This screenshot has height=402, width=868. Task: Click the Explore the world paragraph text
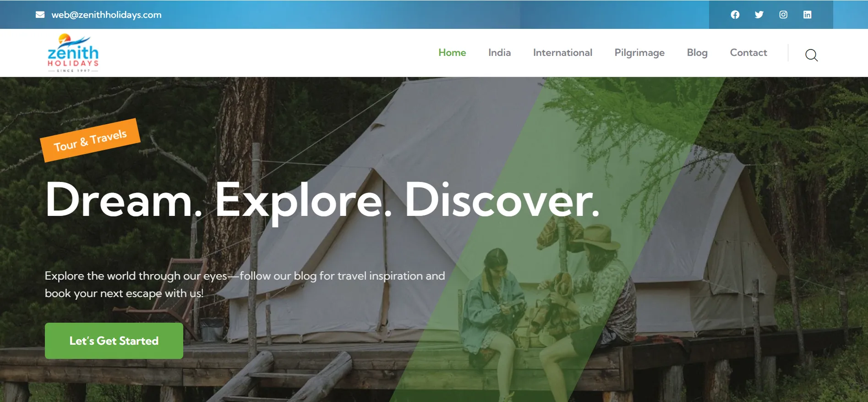(245, 284)
